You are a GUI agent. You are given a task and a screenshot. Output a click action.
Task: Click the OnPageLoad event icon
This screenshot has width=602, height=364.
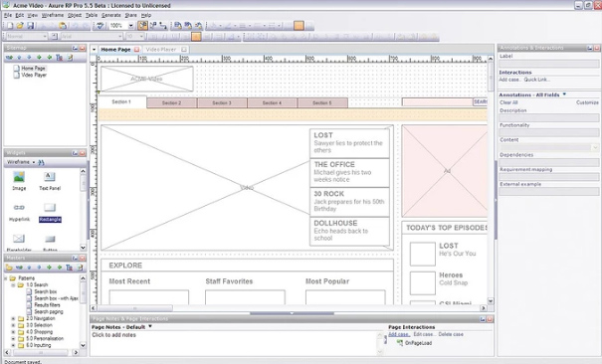(x=400, y=343)
